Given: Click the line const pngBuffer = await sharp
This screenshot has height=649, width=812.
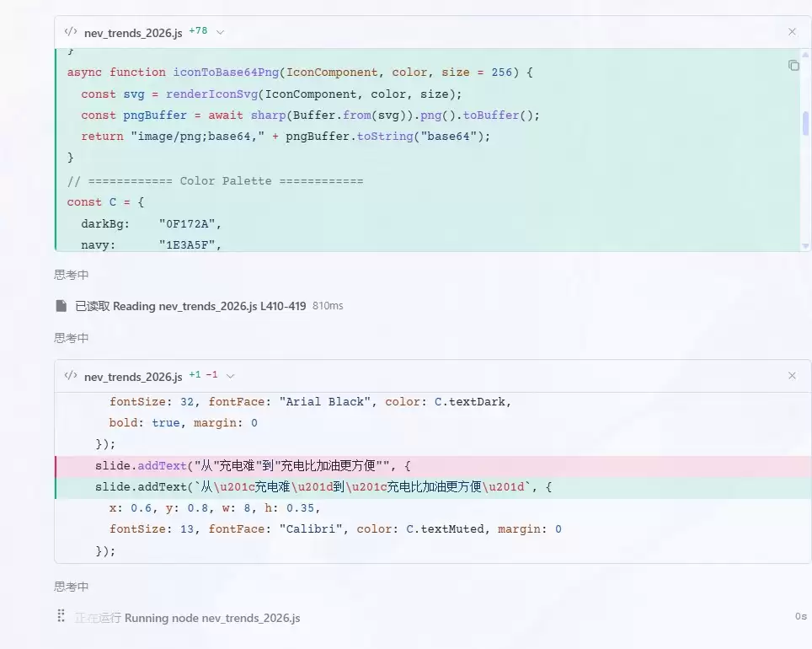Looking at the screenshot, I should [310, 115].
